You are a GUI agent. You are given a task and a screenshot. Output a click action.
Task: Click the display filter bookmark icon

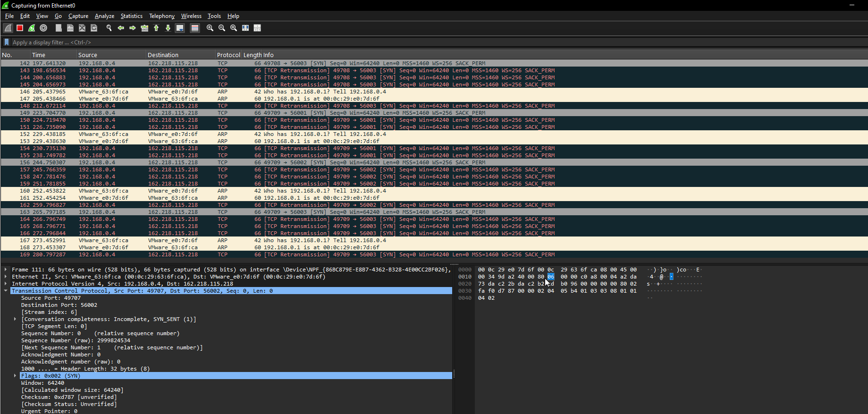(x=7, y=42)
